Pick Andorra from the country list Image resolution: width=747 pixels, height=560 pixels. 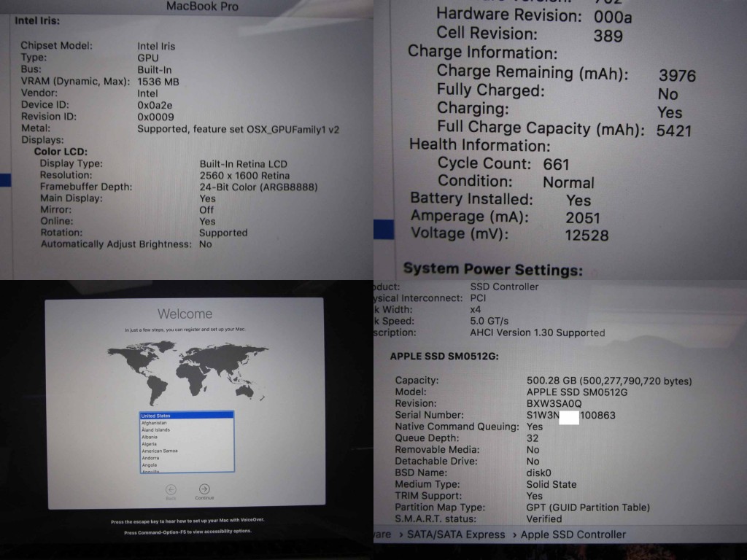(x=187, y=458)
